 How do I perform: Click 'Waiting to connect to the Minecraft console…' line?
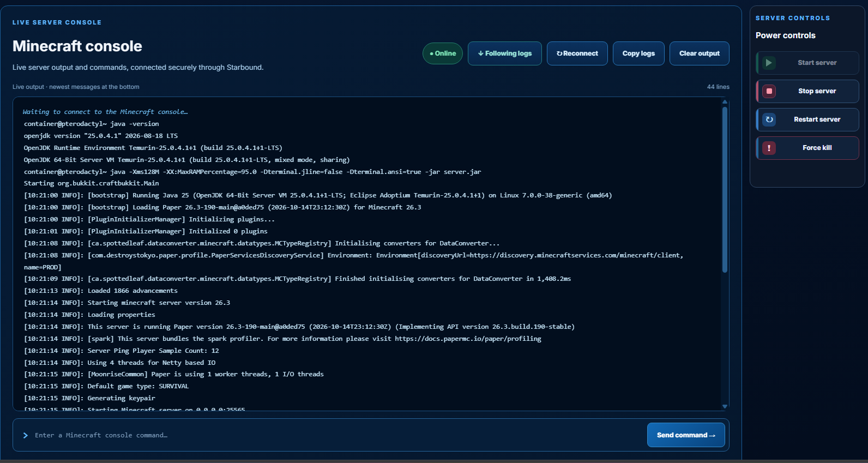(x=105, y=112)
